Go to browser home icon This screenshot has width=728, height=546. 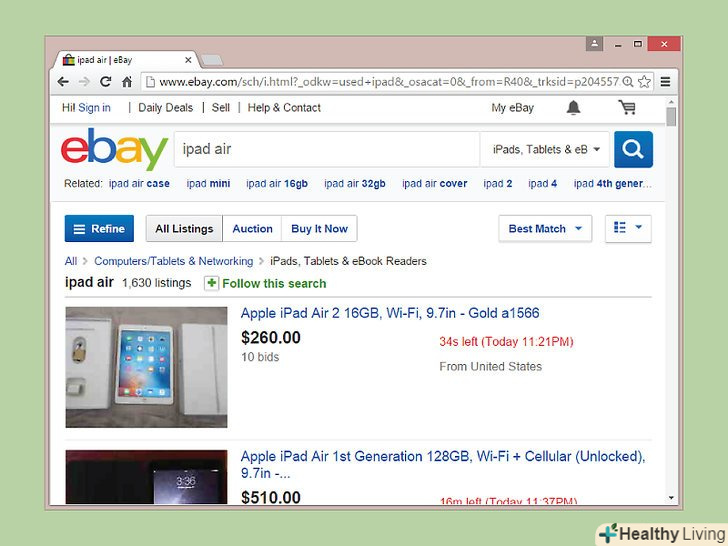click(x=127, y=82)
